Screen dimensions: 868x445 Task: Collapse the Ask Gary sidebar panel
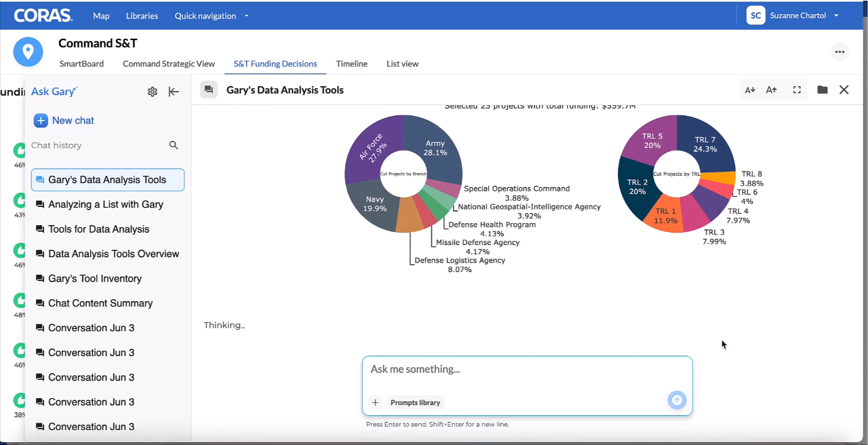coord(174,92)
